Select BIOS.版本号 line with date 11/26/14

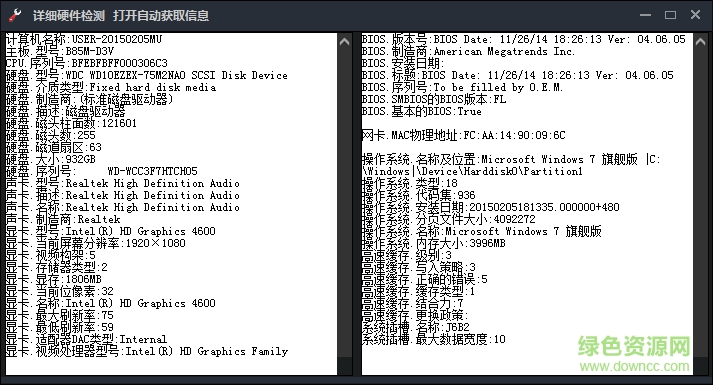pyautogui.click(x=523, y=39)
